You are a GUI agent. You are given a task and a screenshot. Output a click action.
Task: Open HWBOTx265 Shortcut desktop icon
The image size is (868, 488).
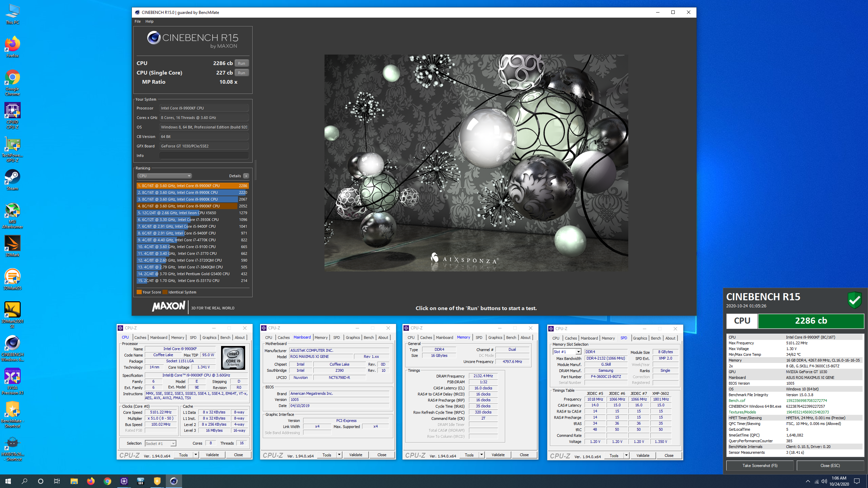13,448
